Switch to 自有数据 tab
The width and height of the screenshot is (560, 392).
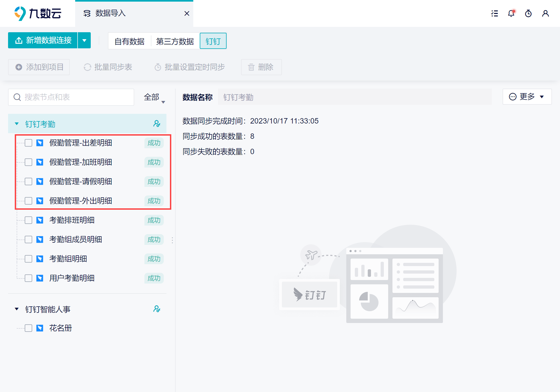129,41
